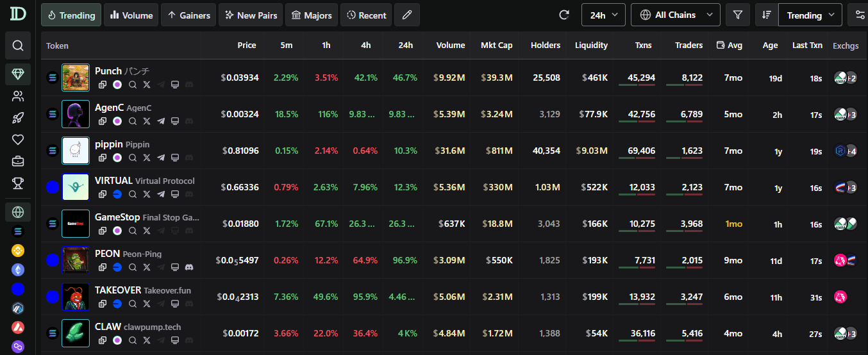868x355 pixels.
Task: Sort by the Last Txn column header
Action: coord(807,45)
